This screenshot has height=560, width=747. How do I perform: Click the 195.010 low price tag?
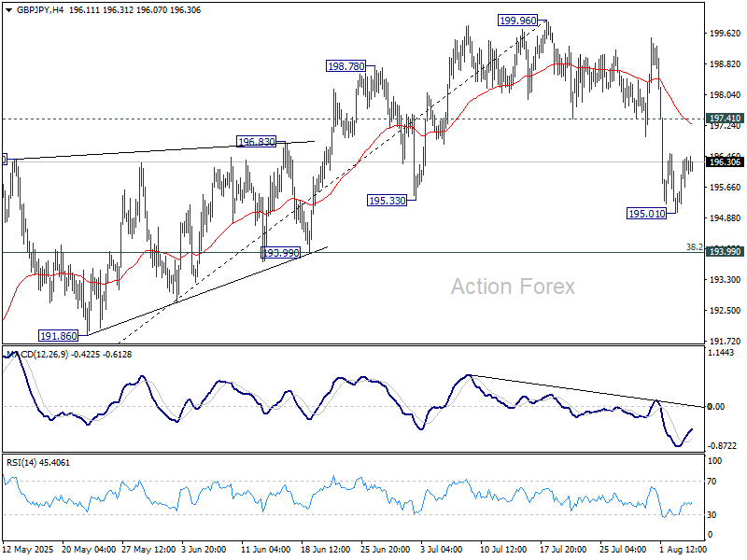pos(647,213)
